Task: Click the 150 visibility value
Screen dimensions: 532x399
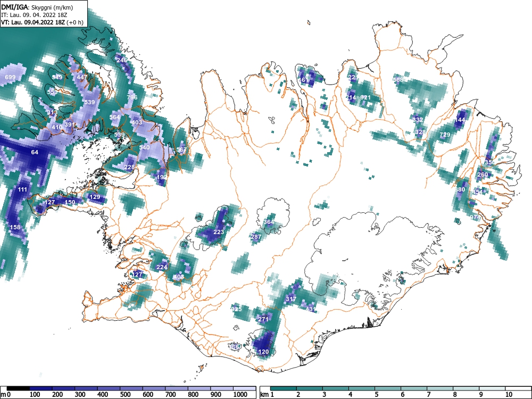Action: (70, 202)
